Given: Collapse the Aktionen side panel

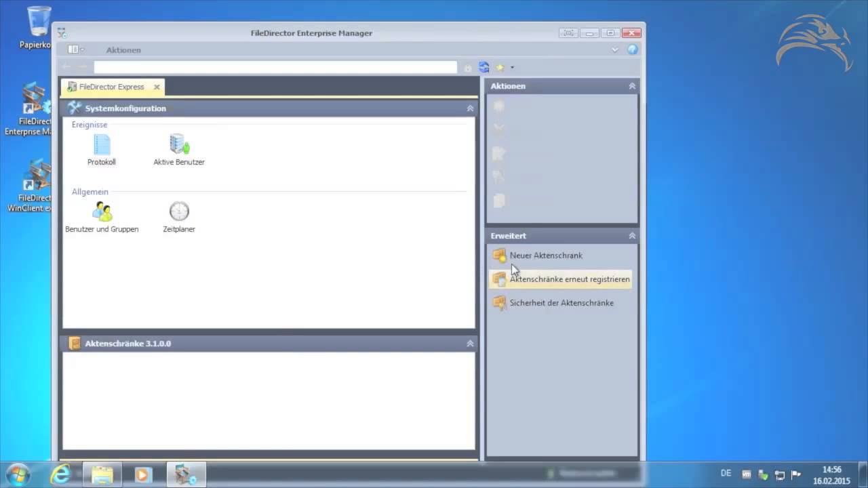Looking at the screenshot, I should [x=632, y=86].
